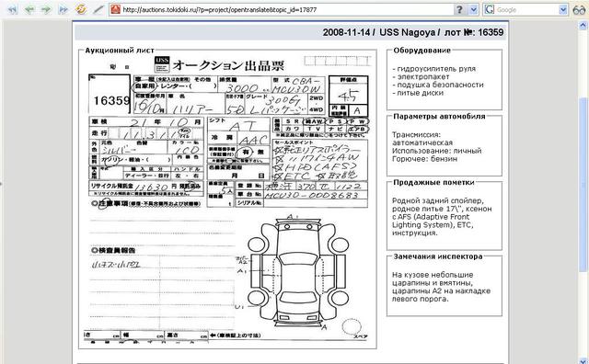
Task: Click the fast-forward double-arrow icon
Action: 64,9
